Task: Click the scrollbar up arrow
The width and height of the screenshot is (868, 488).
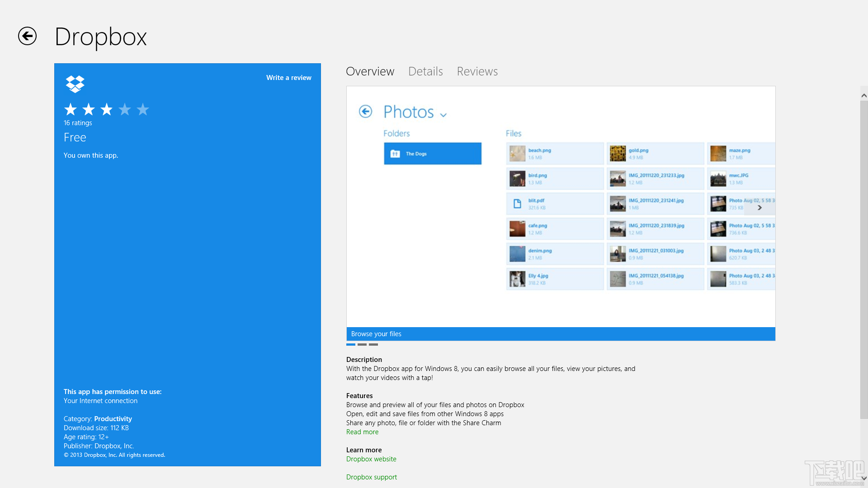Action: (x=863, y=95)
